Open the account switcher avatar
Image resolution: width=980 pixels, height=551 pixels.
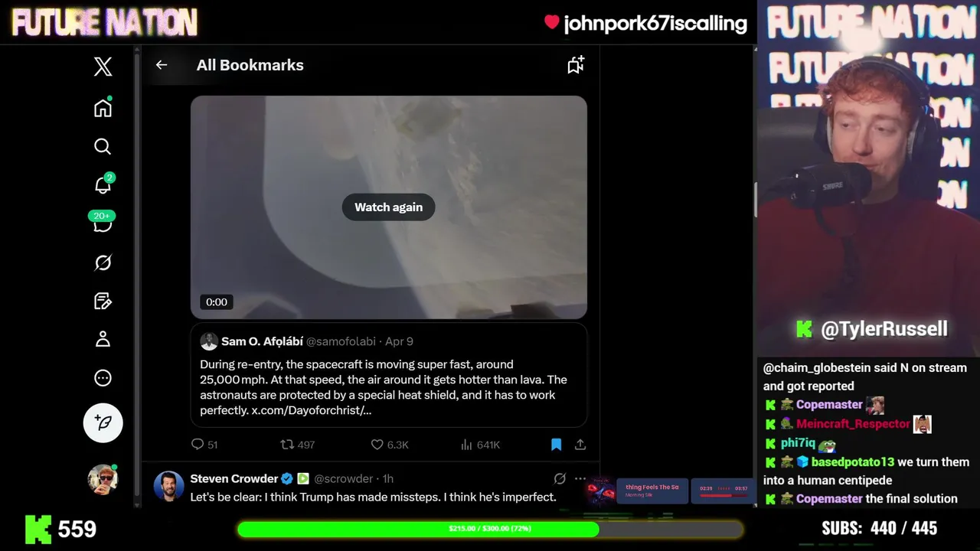coord(103,479)
